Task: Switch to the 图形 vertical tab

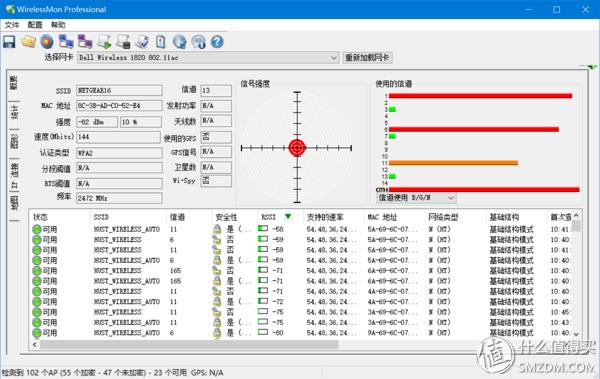Action: (x=14, y=142)
